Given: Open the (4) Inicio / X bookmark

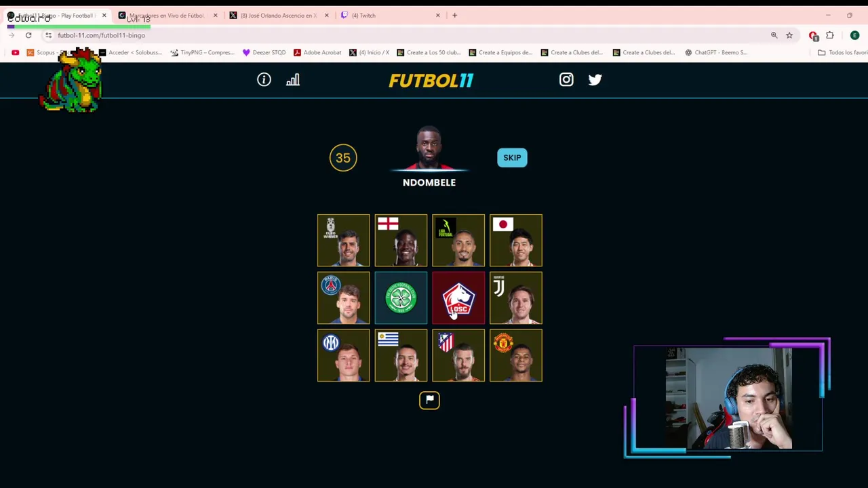Looking at the screenshot, I should (x=369, y=52).
